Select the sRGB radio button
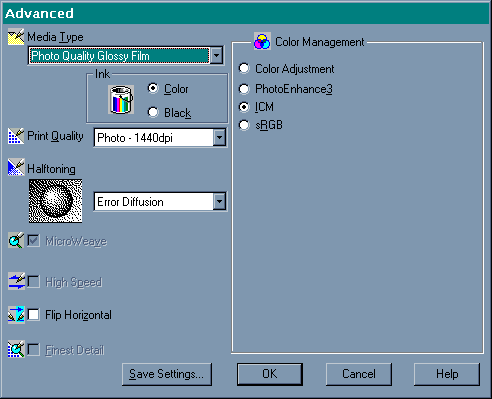 pyautogui.click(x=244, y=125)
